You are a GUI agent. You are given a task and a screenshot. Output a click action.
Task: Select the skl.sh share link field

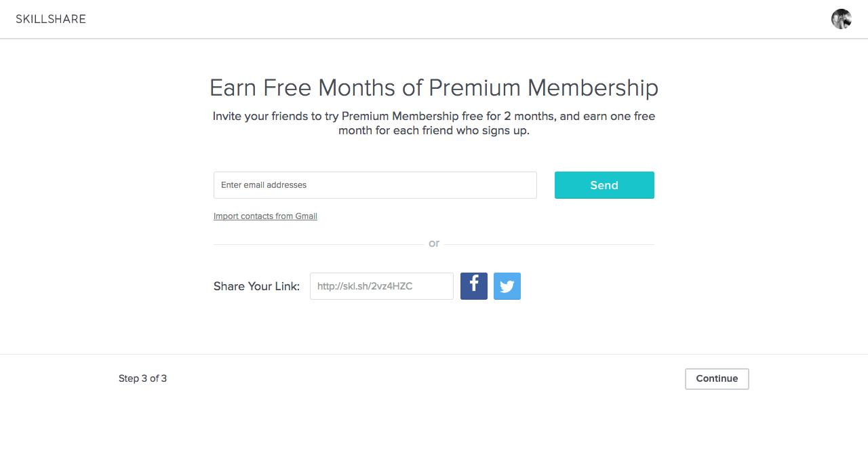coord(382,286)
